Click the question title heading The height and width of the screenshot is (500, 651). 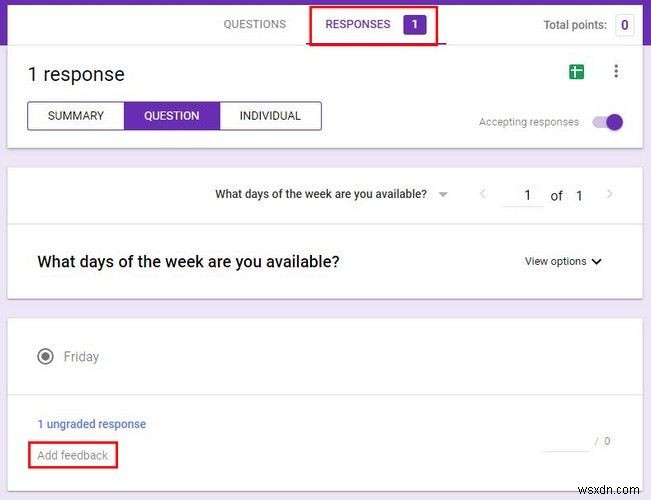tap(188, 262)
